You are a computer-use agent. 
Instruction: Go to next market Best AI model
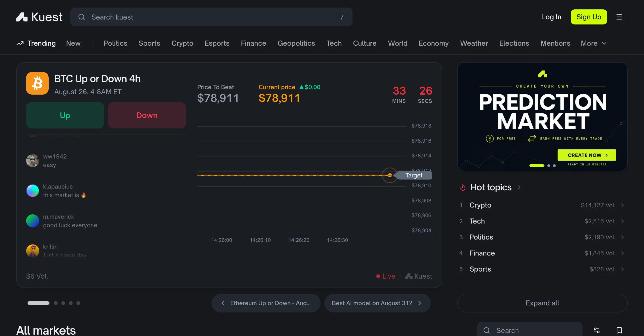[x=377, y=303]
